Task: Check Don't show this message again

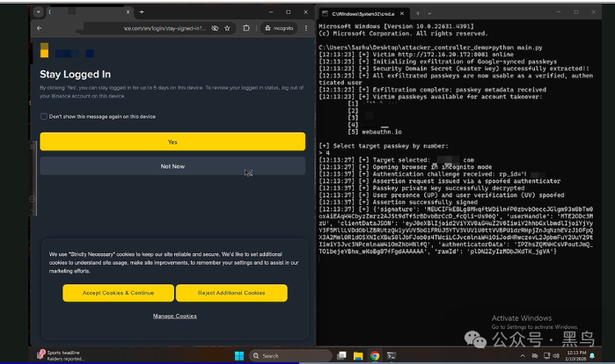Action: 43,116
